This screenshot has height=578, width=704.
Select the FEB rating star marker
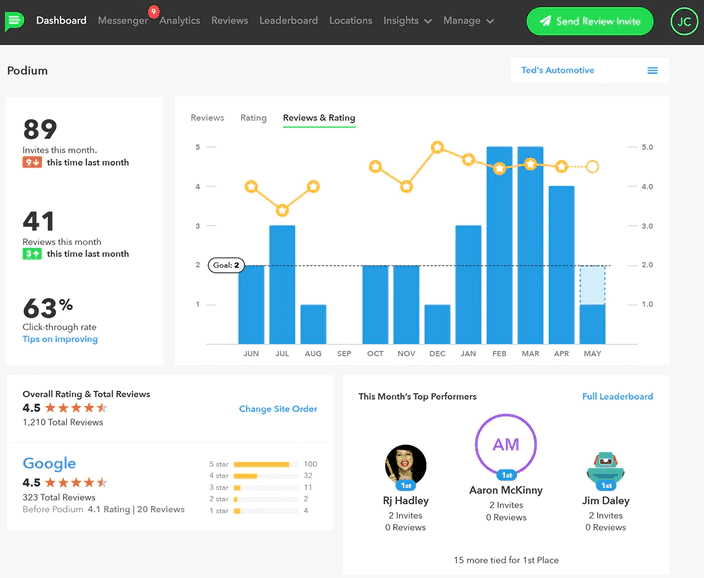coord(499,169)
